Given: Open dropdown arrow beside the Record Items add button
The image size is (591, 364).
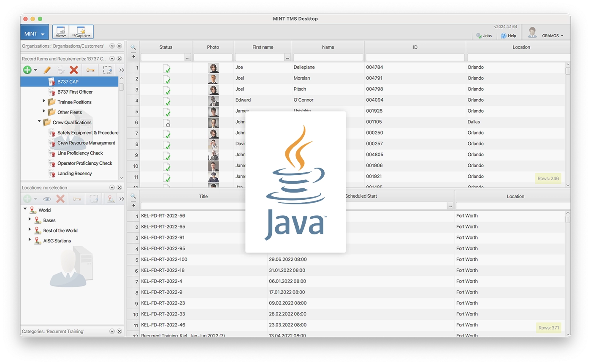Looking at the screenshot, I should pos(35,70).
